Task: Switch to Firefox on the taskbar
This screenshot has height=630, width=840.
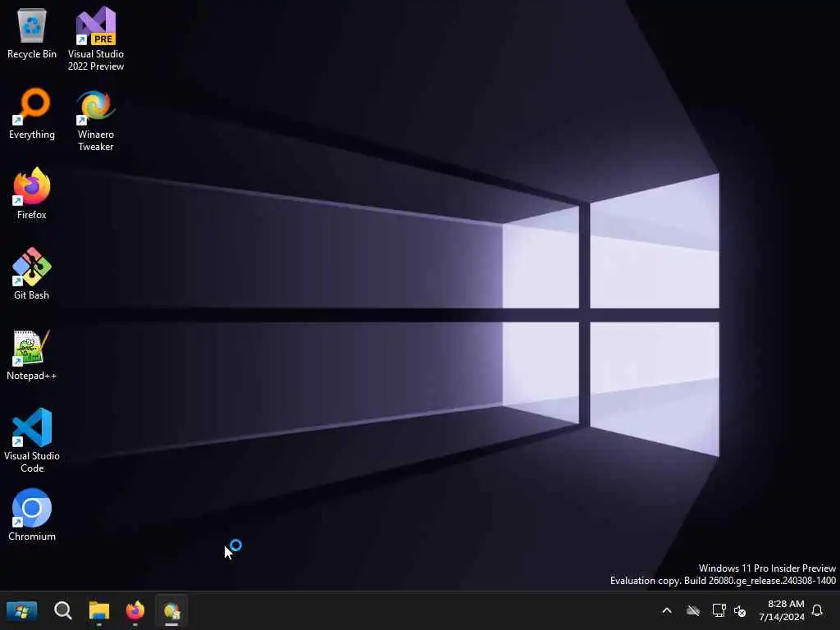Action: [x=135, y=610]
